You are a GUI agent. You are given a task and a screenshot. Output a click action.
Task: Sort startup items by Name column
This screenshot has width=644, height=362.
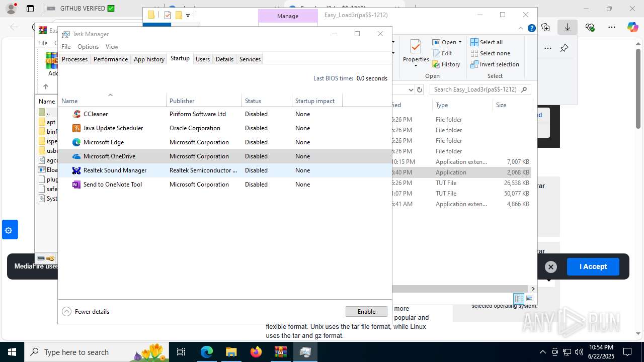pyautogui.click(x=112, y=101)
